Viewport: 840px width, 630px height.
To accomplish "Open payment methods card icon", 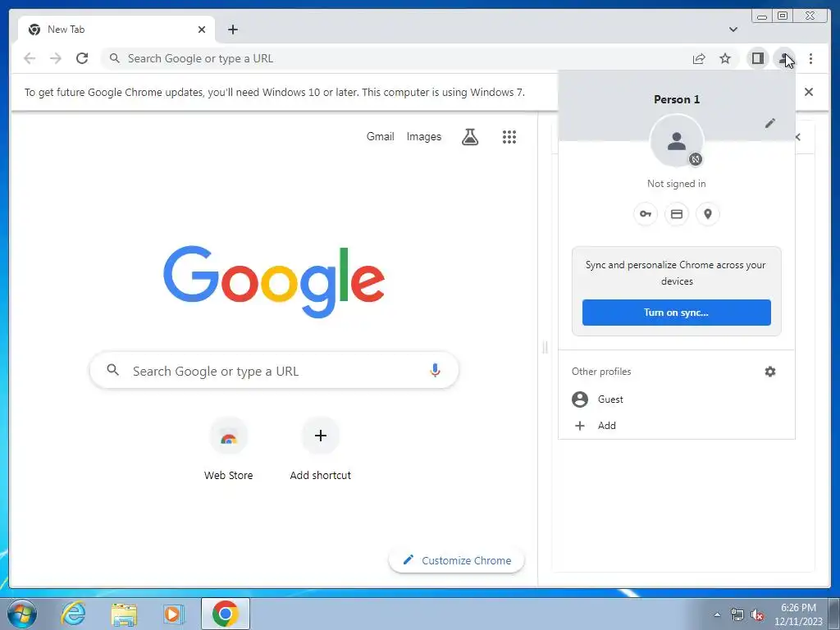I will [677, 214].
